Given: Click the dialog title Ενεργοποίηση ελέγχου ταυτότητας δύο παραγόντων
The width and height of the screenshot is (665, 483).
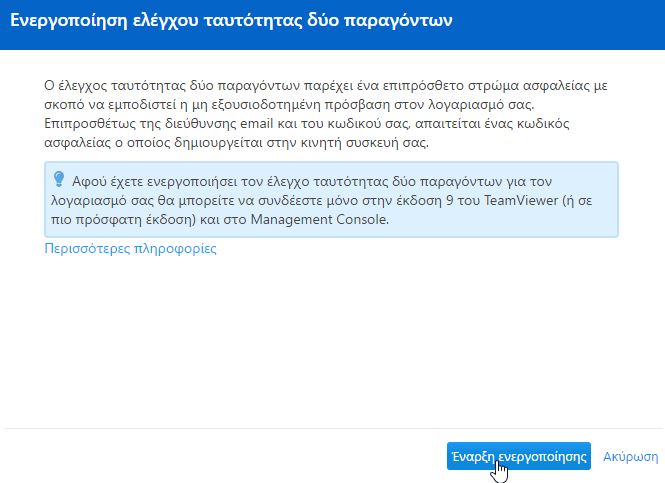Looking at the screenshot, I should point(231,20).
